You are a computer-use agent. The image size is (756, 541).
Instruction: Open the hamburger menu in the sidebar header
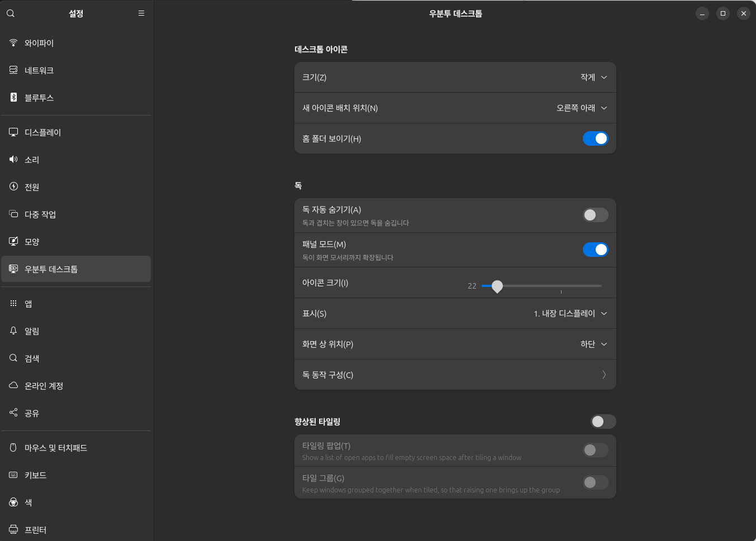coord(141,13)
